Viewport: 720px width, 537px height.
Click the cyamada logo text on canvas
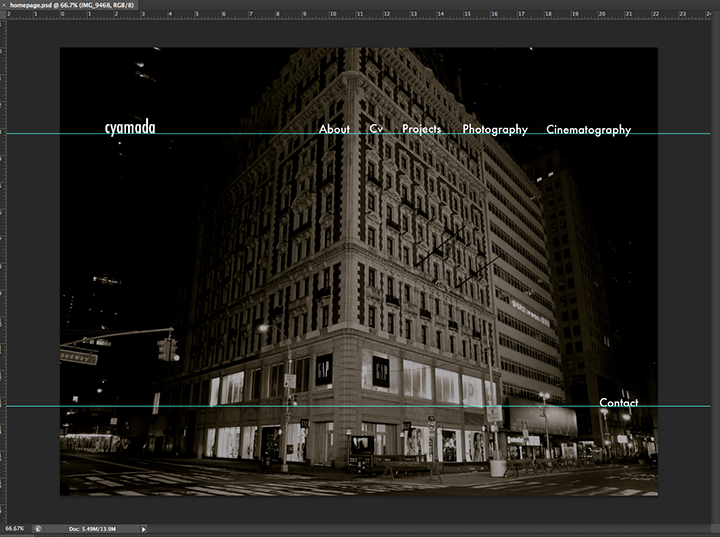coord(130,127)
